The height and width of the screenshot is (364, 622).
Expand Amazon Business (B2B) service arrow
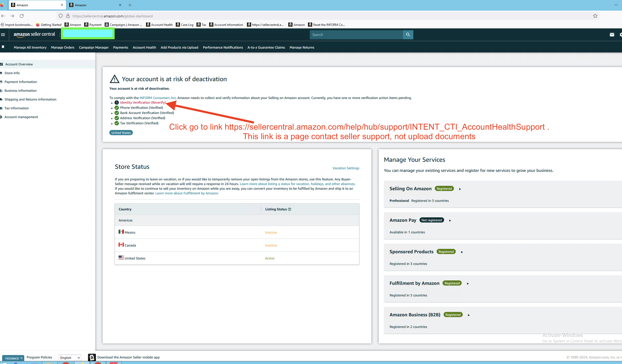[469, 315]
